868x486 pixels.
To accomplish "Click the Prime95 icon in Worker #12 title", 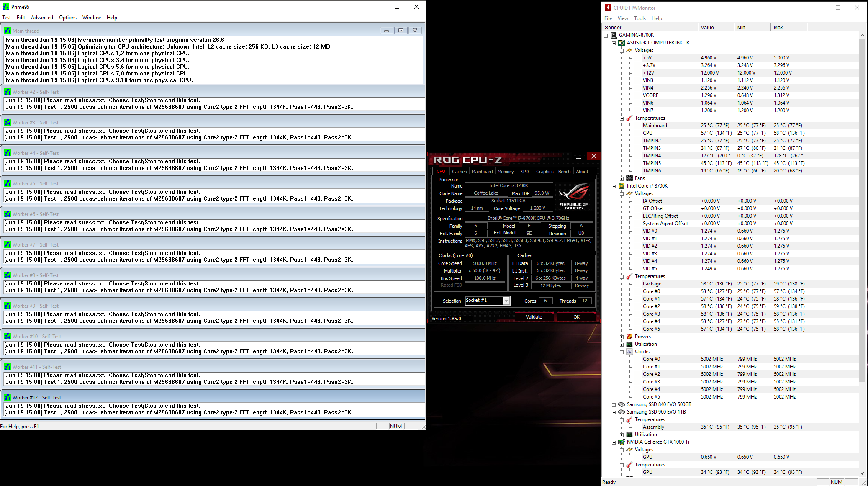I will pos(8,397).
